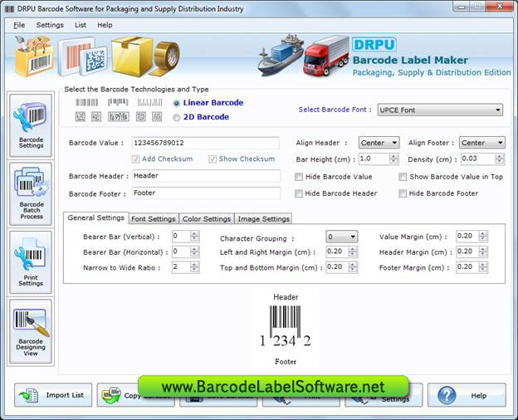Toggle the Add Checksum checkbox

[x=136, y=159]
